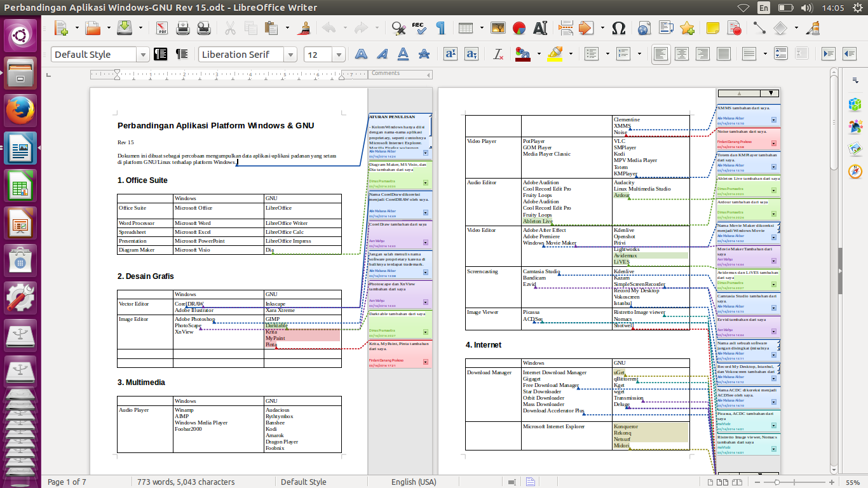Screen dimensions: 868x488
Task: Insert a new comment
Action: point(712,28)
